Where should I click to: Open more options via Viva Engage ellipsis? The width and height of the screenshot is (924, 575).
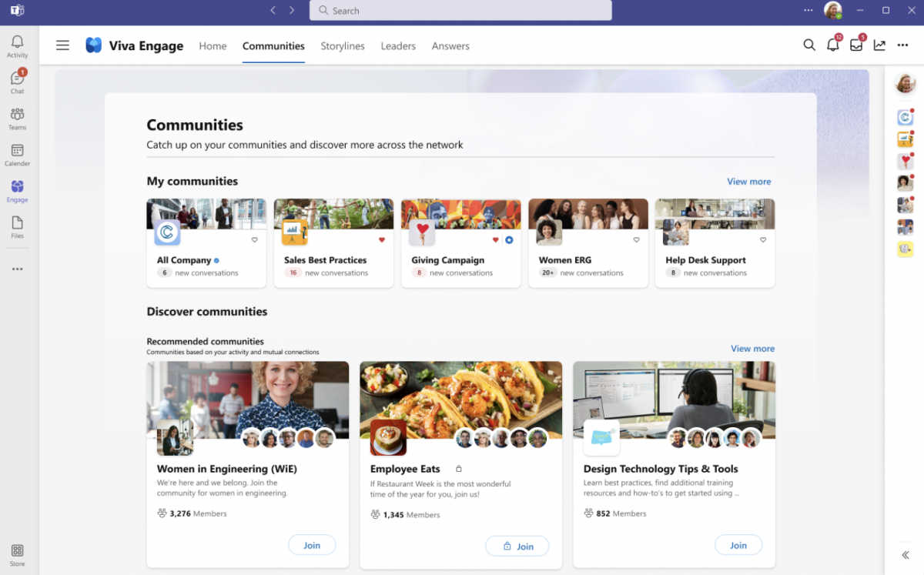[902, 45]
